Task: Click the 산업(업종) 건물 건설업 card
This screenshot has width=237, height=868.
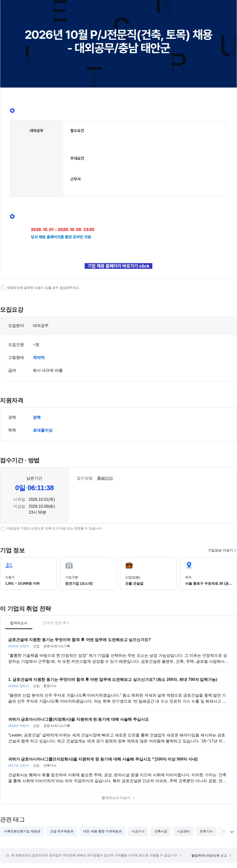Action: point(148,573)
